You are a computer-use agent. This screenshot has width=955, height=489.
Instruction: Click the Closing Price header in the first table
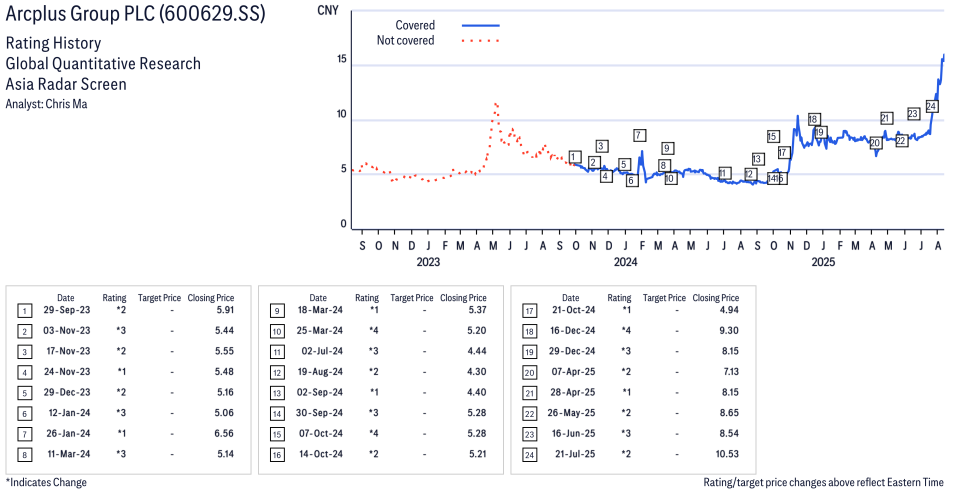click(x=211, y=298)
